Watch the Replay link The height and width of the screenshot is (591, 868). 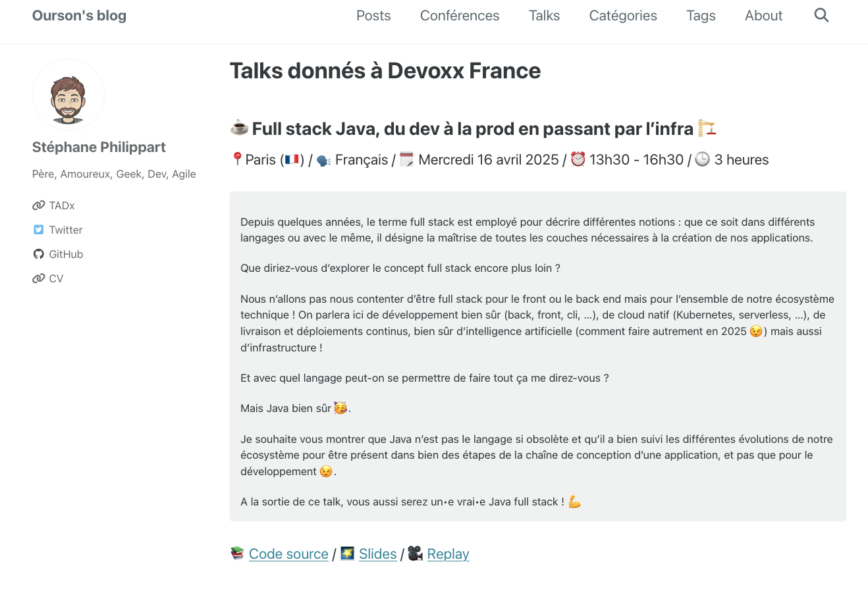pos(448,554)
